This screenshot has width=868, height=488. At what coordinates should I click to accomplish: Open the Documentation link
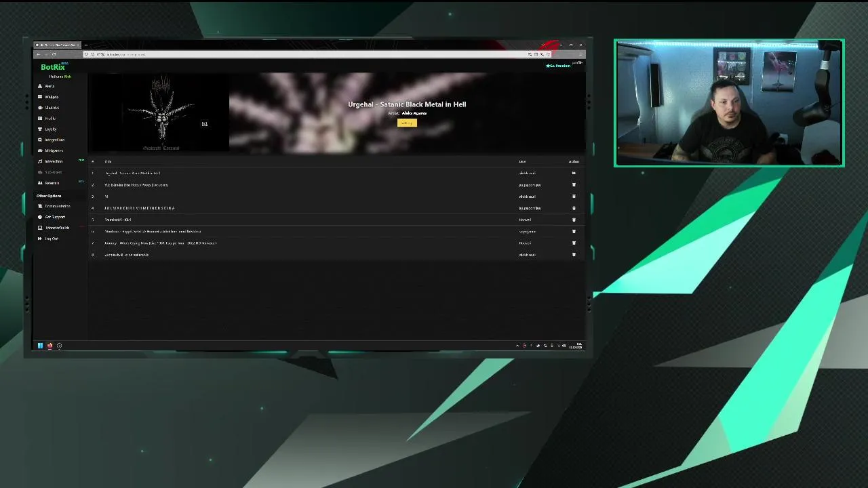[58, 206]
